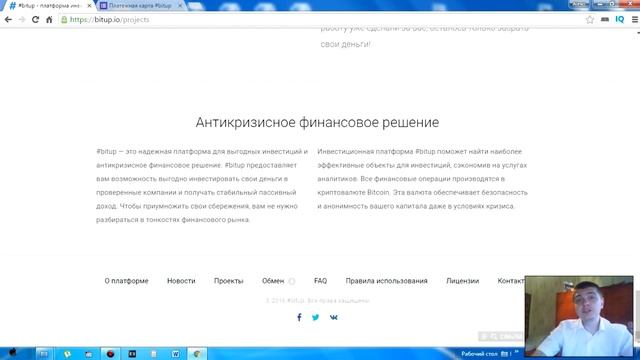Open the Chrome hamburger menu
The width and height of the screenshot is (640, 360).
coord(635,20)
